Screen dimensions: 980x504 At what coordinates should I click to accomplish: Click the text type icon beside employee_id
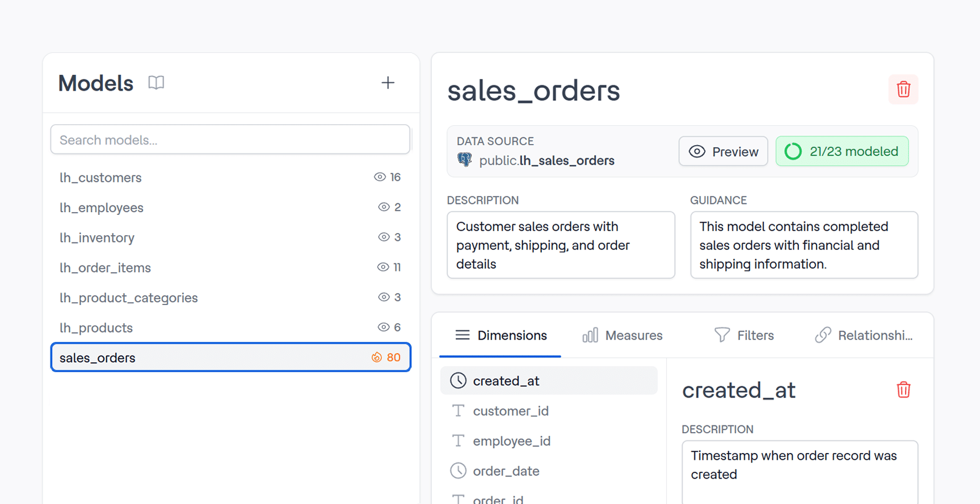[x=459, y=441]
